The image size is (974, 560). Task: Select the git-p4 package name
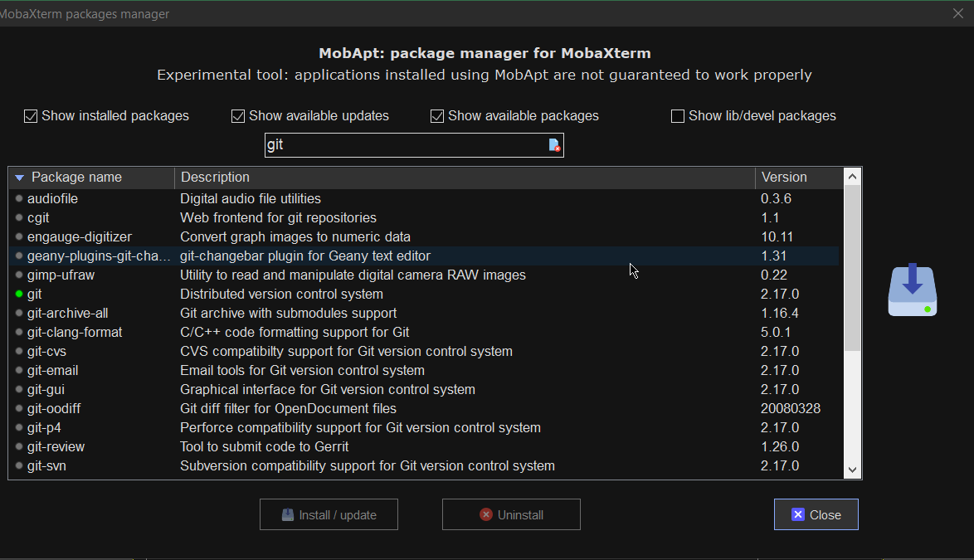[44, 428]
